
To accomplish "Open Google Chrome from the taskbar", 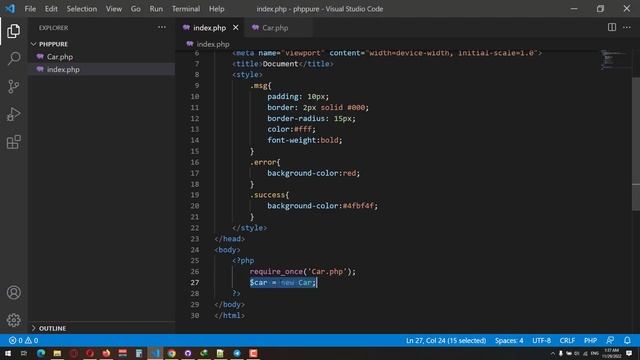I will (171, 353).
